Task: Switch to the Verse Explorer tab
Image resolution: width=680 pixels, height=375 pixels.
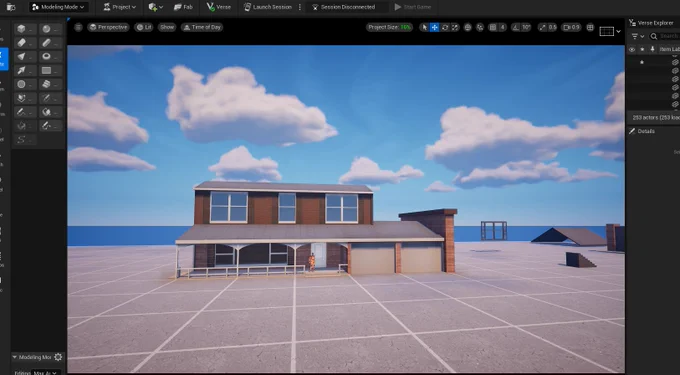Action: pos(652,23)
